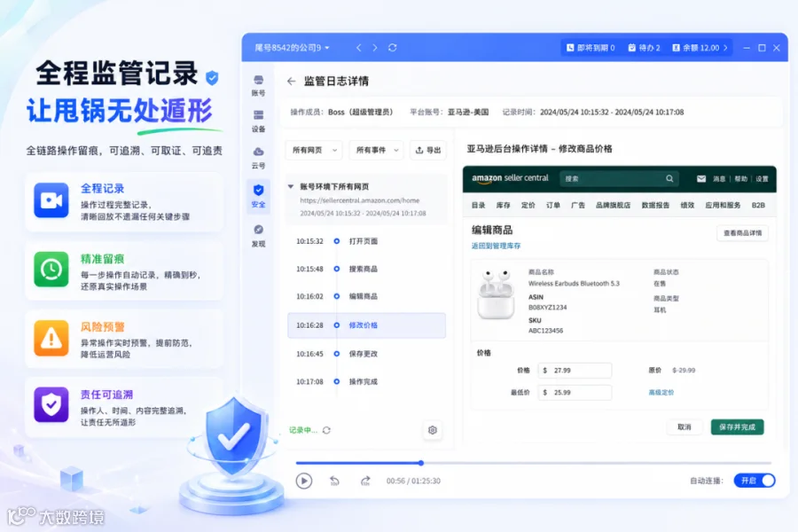The width and height of the screenshot is (798, 532).
Task: Click the 责任可追溯 shield feature icon
Action: pyautogui.click(x=51, y=405)
